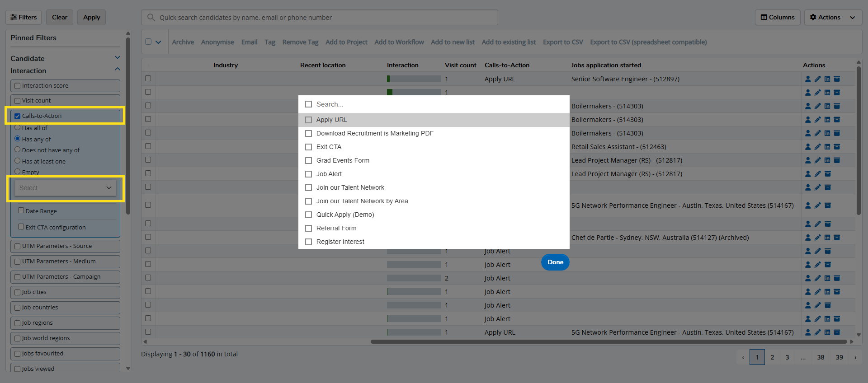Click the Apply filters button
This screenshot has height=383, width=868.
click(92, 17)
